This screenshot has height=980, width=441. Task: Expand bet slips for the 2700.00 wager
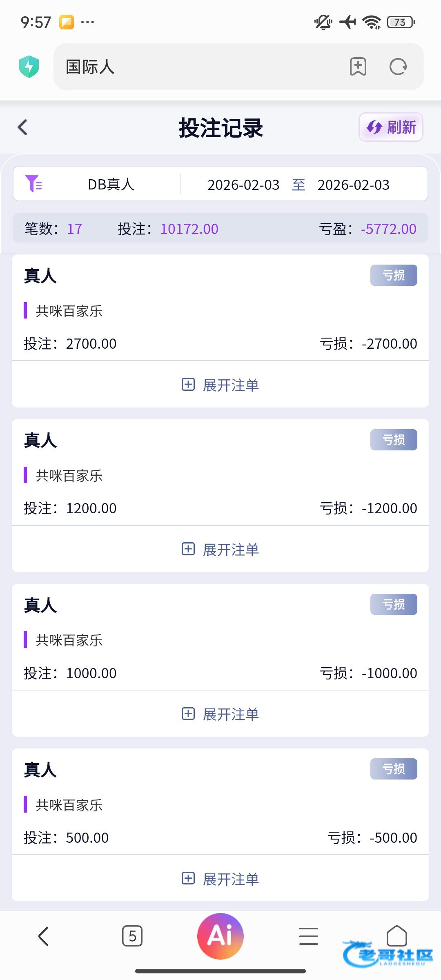pyautogui.click(x=220, y=385)
